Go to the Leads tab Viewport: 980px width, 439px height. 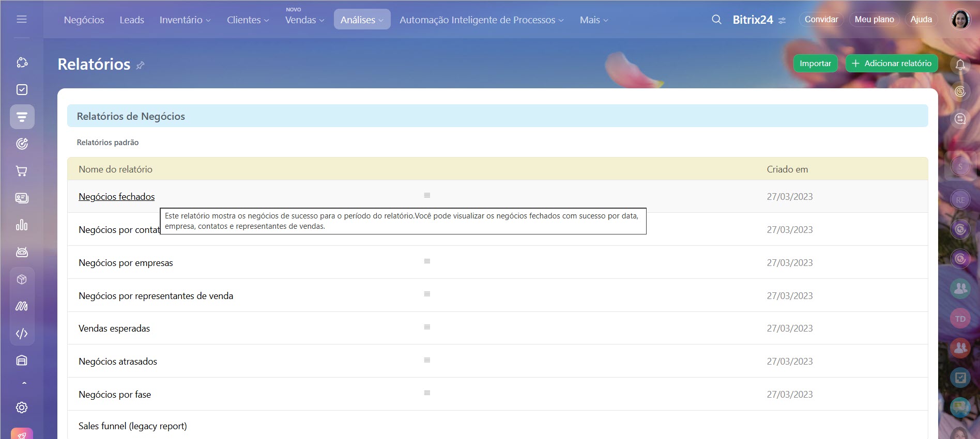(x=132, y=20)
